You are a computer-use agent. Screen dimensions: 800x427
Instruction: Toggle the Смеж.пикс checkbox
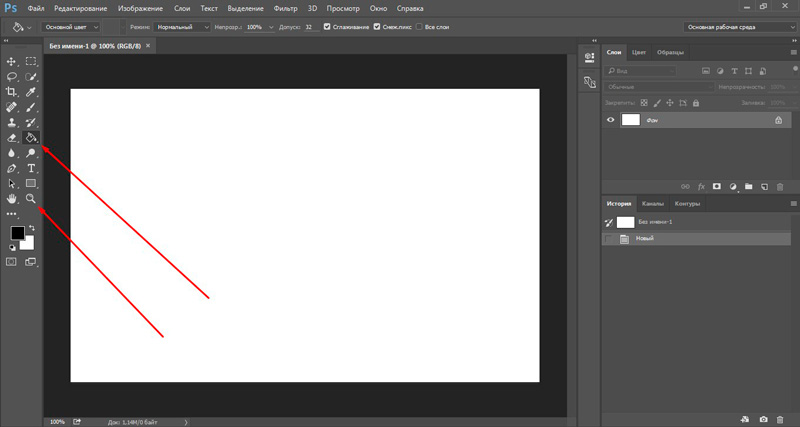tap(377, 27)
